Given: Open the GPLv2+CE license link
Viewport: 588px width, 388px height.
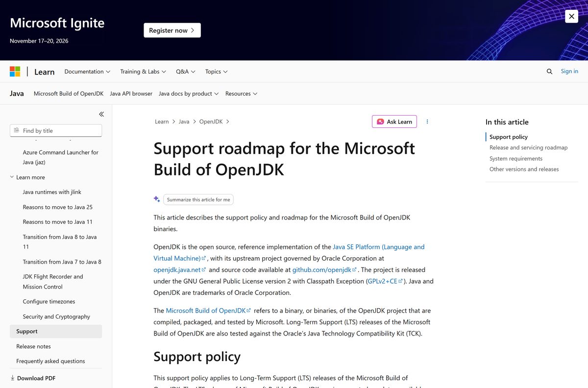Looking at the screenshot, I should point(385,281).
